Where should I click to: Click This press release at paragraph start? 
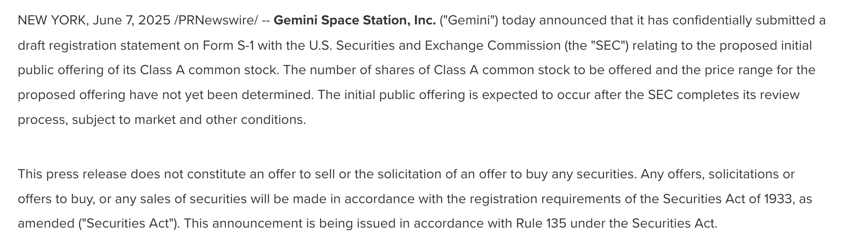(x=72, y=174)
